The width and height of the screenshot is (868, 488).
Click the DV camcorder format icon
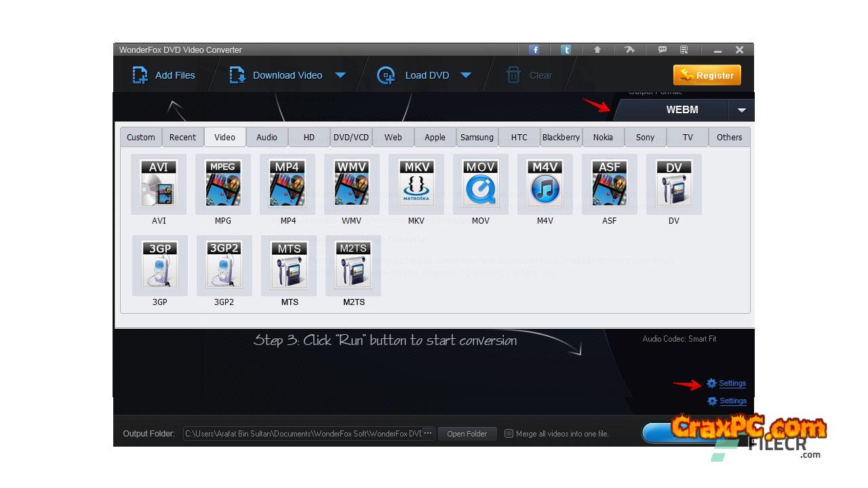(x=673, y=184)
